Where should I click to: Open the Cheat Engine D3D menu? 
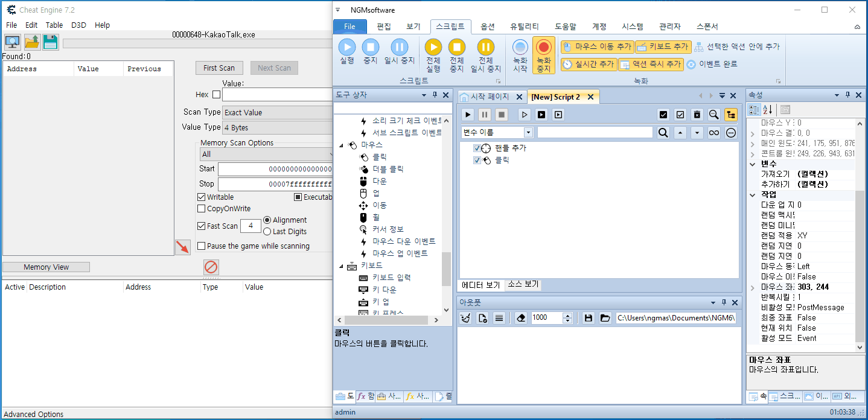click(x=78, y=25)
